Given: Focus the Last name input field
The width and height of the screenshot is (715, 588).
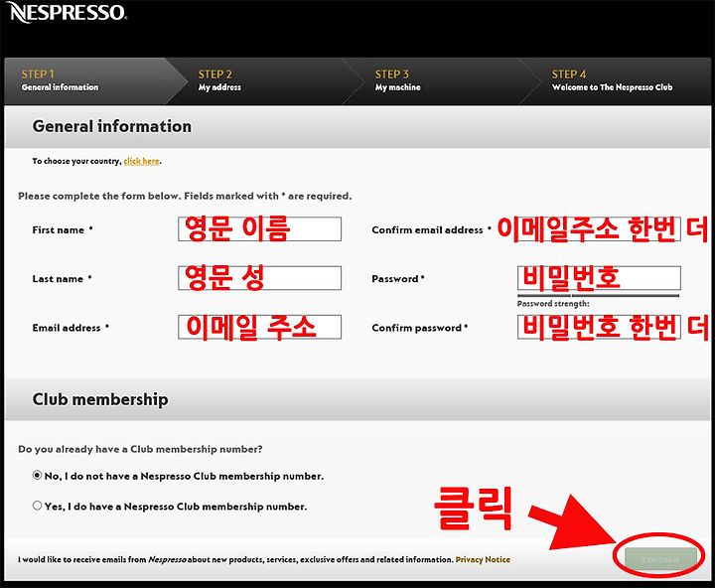Looking at the screenshot, I should (x=259, y=278).
